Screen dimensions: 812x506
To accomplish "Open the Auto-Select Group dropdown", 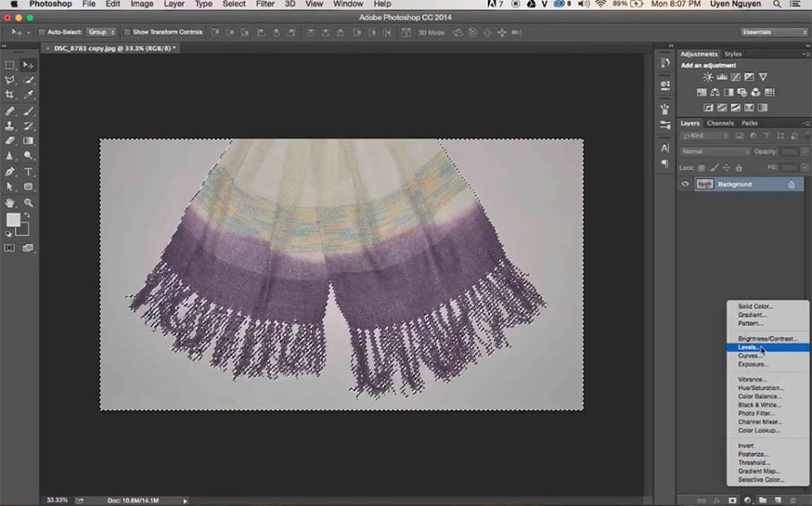I will pos(101,32).
